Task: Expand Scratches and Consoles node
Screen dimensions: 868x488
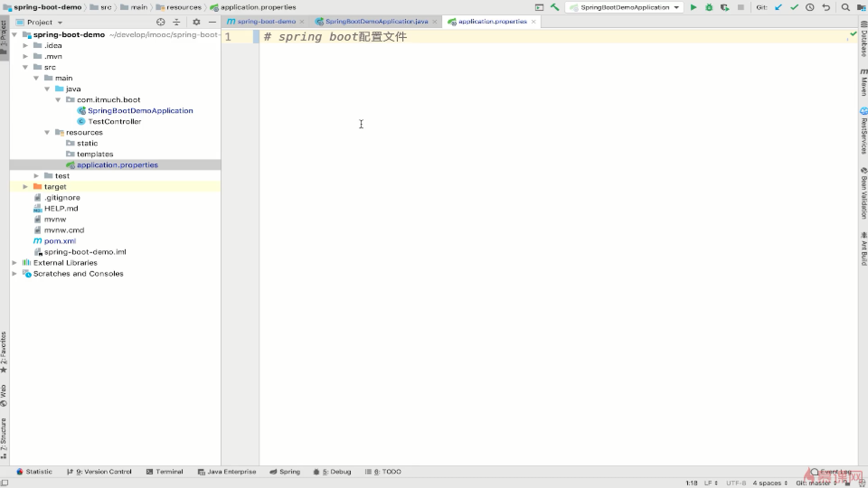Action: point(14,273)
